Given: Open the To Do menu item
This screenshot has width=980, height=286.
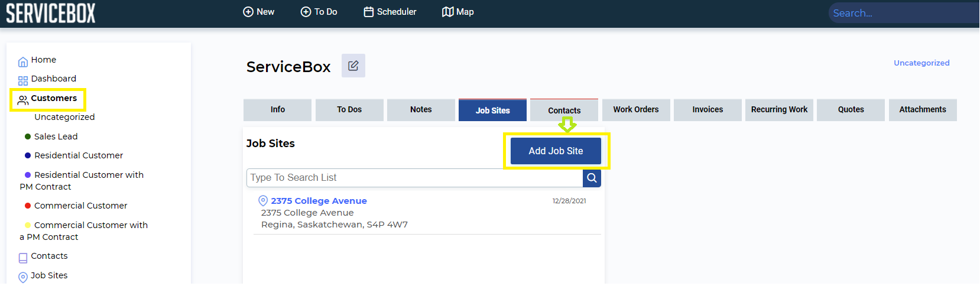Looking at the screenshot, I should point(319,12).
